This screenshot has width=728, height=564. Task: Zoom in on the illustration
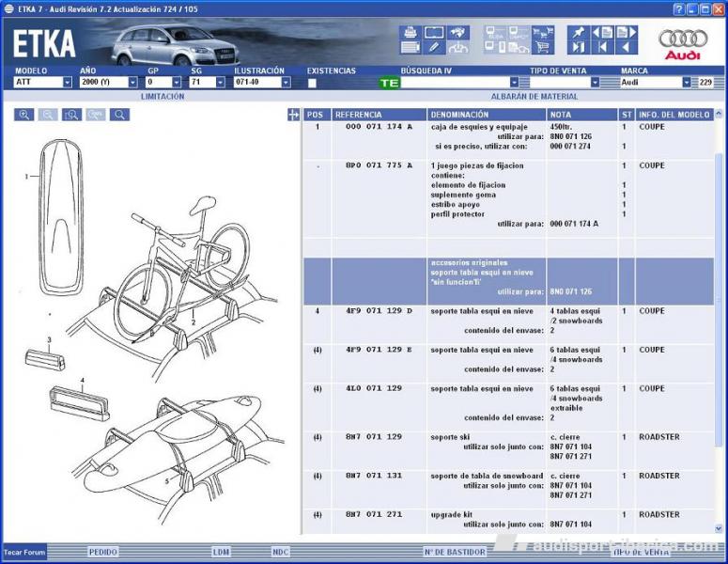click(24, 115)
